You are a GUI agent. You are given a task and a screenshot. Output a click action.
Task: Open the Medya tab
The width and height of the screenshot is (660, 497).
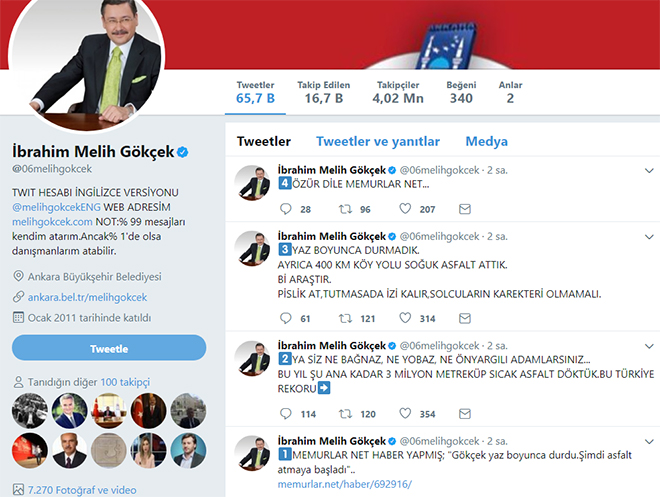[486, 141]
